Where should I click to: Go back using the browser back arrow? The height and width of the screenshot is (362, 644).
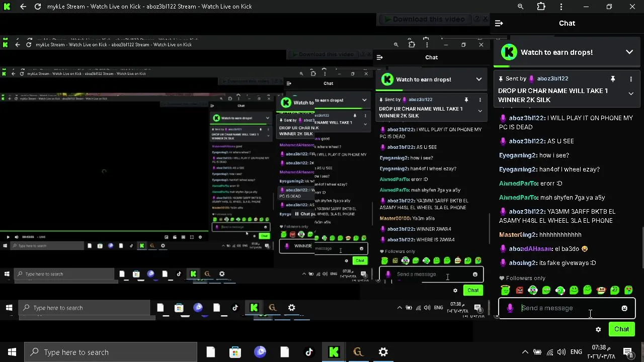point(23,7)
